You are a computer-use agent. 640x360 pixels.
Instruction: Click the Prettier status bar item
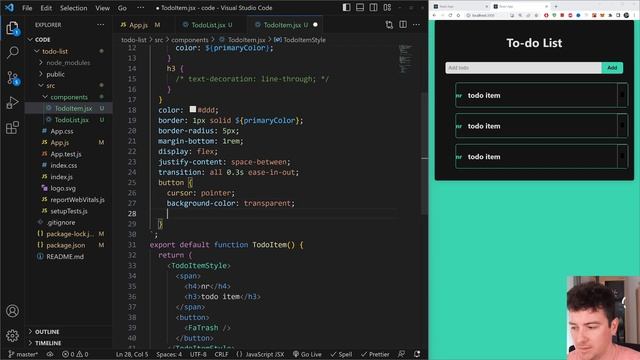(375, 354)
